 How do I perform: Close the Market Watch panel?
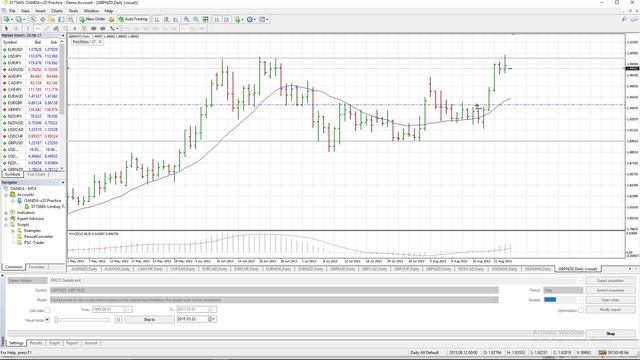click(63, 36)
